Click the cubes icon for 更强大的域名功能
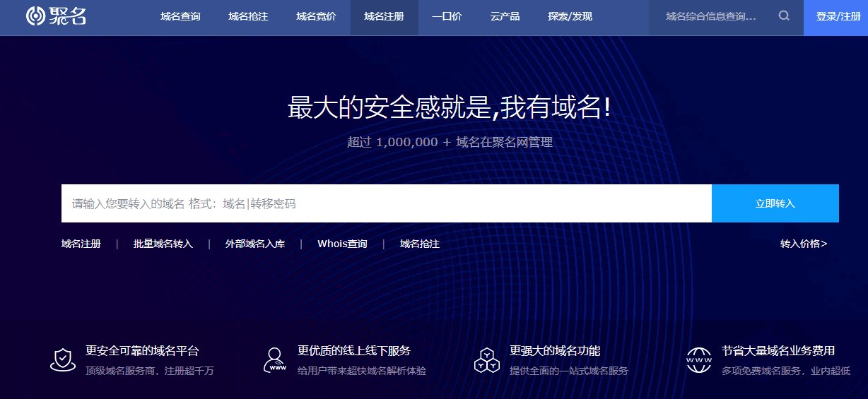This screenshot has height=399, width=868. pyautogui.click(x=487, y=359)
